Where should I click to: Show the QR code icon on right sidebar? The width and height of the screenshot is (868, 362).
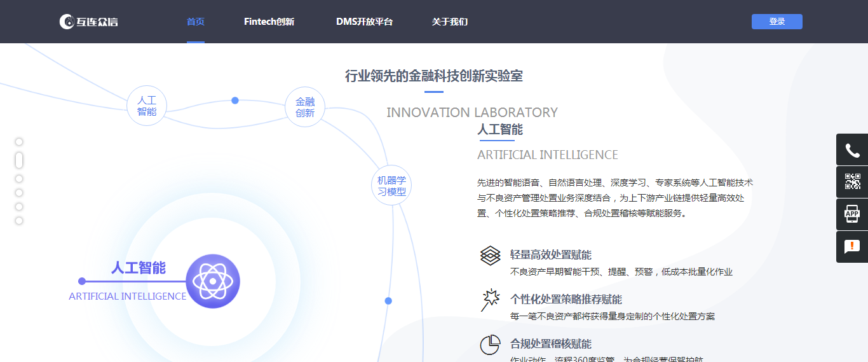(x=852, y=182)
